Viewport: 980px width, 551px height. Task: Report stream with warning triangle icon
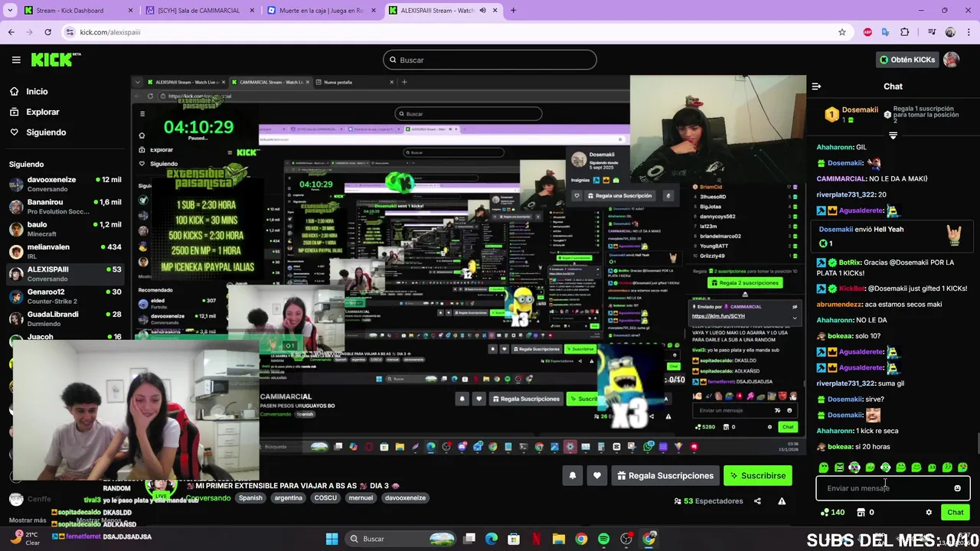[782, 501]
